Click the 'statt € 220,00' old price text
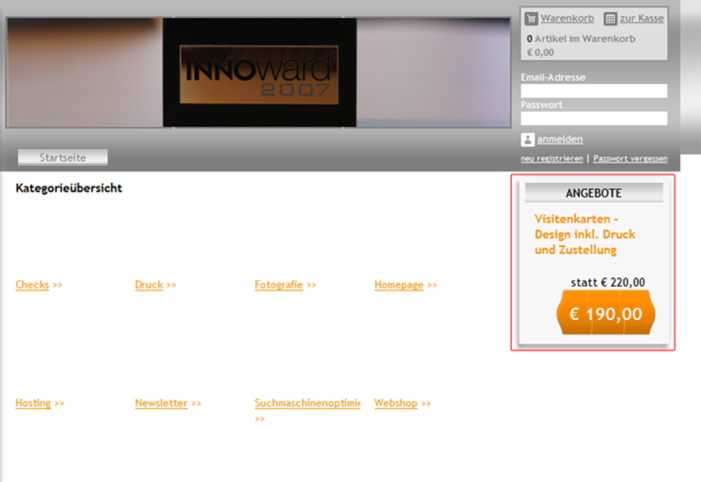The image size is (701, 482). click(608, 282)
